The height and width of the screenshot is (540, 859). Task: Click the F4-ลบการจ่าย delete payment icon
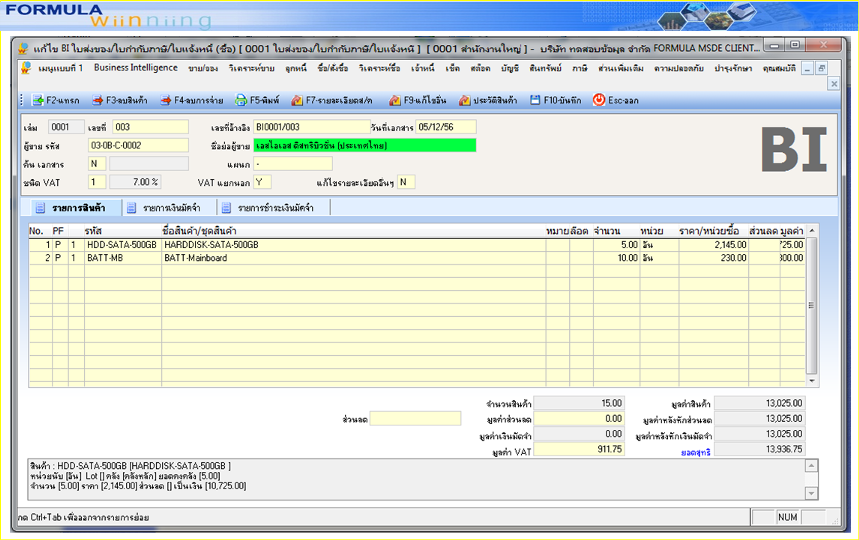tap(165, 100)
